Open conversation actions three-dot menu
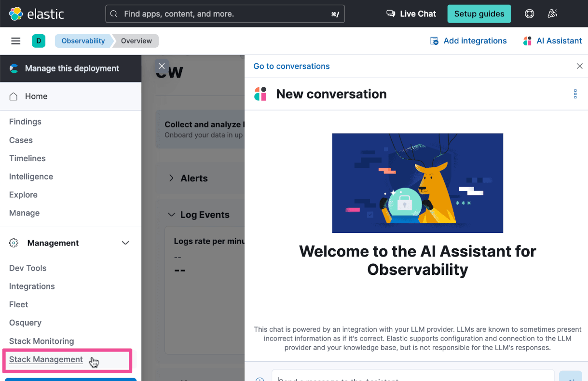The image size is (588, 381). pos(575,94)
